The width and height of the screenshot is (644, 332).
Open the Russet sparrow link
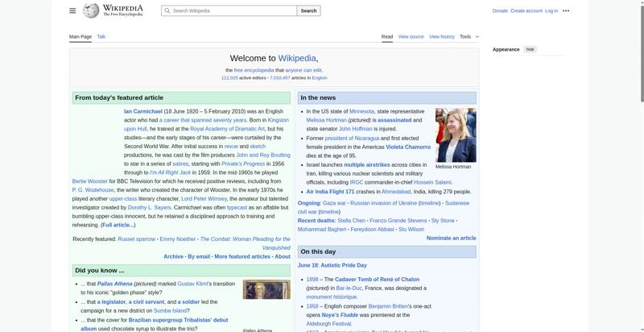coord(136,239)
